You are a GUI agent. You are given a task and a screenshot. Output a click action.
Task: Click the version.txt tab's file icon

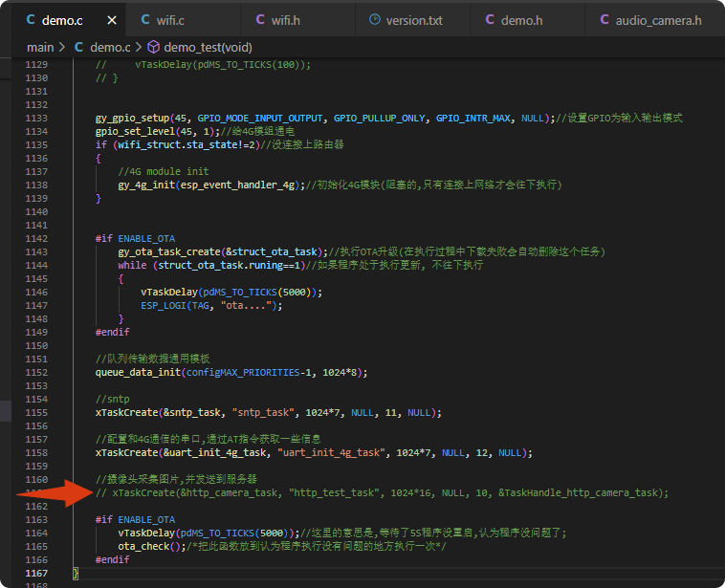coord(375,19)
